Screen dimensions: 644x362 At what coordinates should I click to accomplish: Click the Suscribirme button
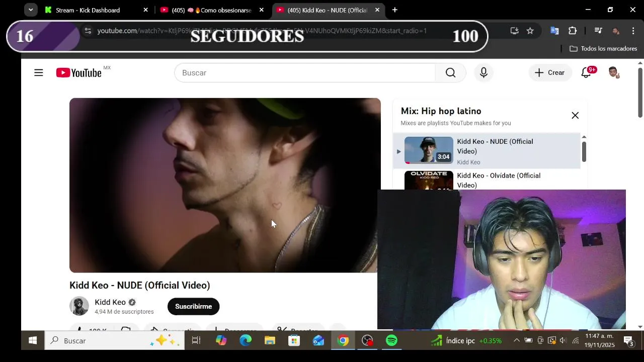(193, 307)
